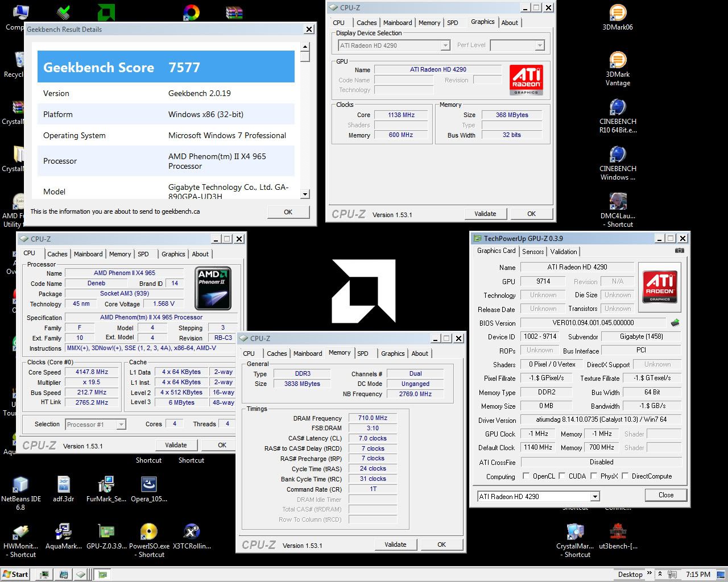Open the PowerISO.exe shortcut icon
This screenshot has width=728, height=582.
click(148, 531)
